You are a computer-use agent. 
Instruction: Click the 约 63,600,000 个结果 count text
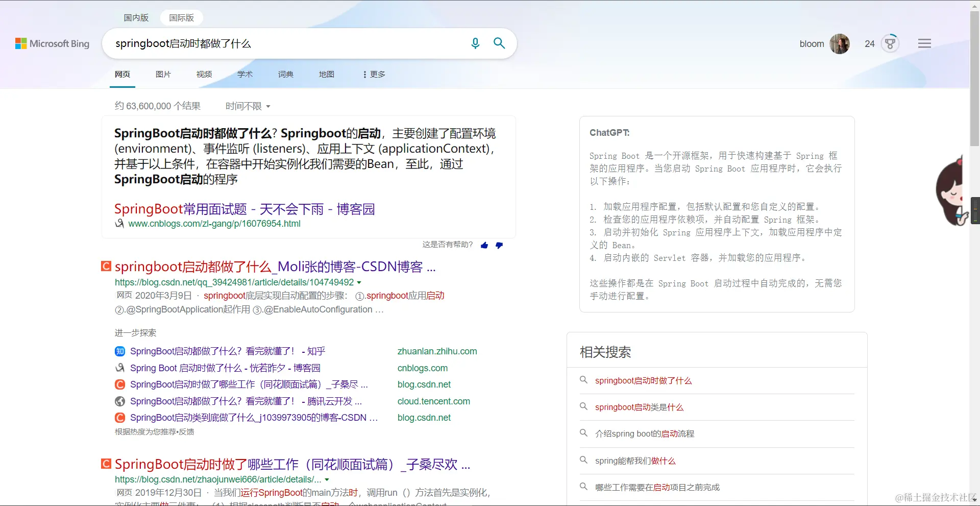(x=157, y=106)
